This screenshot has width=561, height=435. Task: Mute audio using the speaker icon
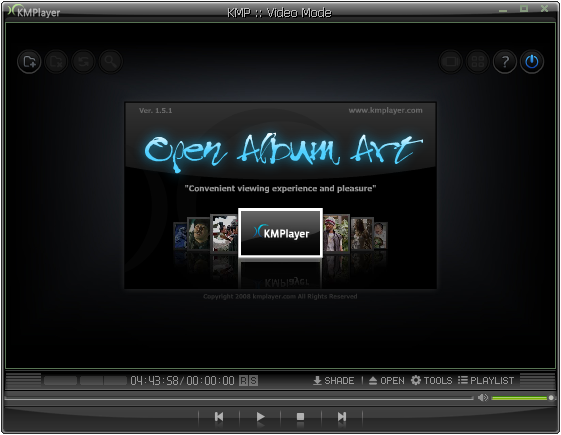[x=483, y=397]
